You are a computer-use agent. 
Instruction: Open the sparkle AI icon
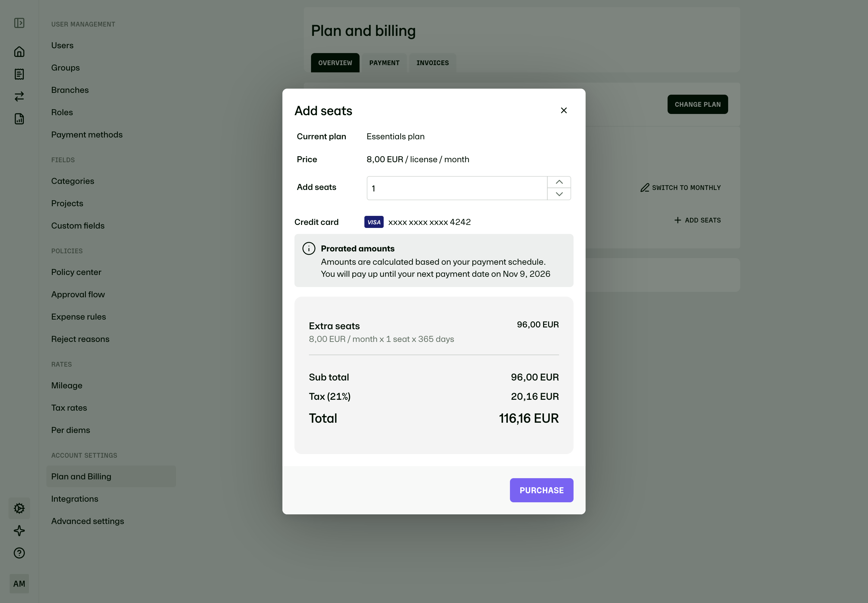pyautogui.click(x=19, y=530)
